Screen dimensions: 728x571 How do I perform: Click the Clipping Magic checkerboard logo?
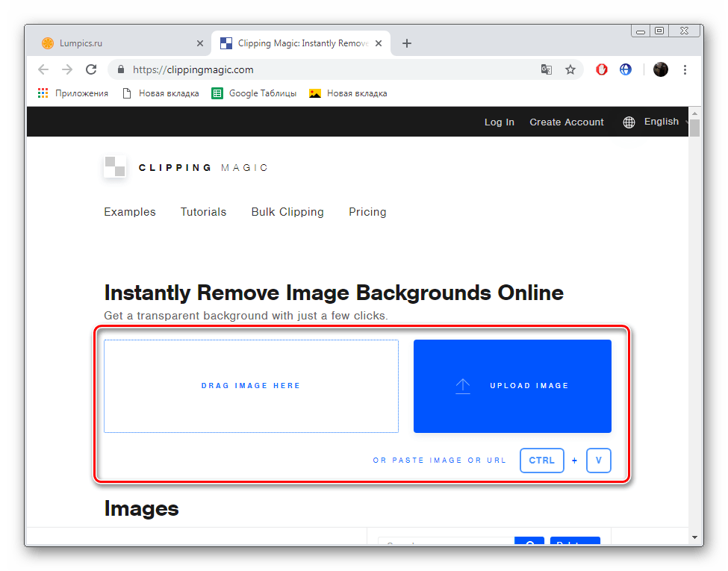(115, 167)
